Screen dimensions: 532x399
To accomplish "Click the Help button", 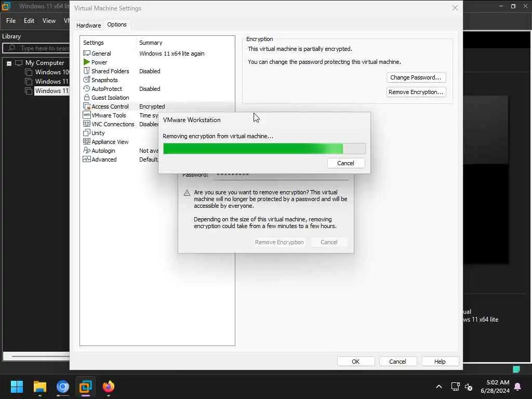I will [x=440, y=362].
